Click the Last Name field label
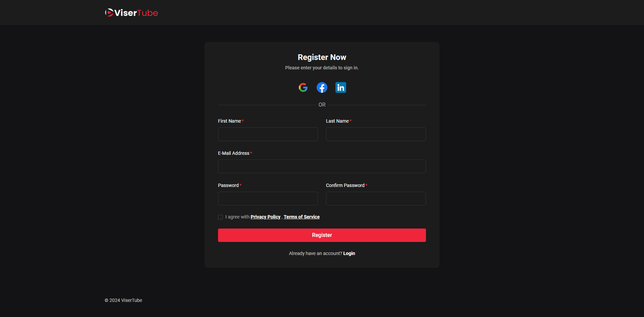This screenshot has height=317, width=644. [x=337, y=121]
